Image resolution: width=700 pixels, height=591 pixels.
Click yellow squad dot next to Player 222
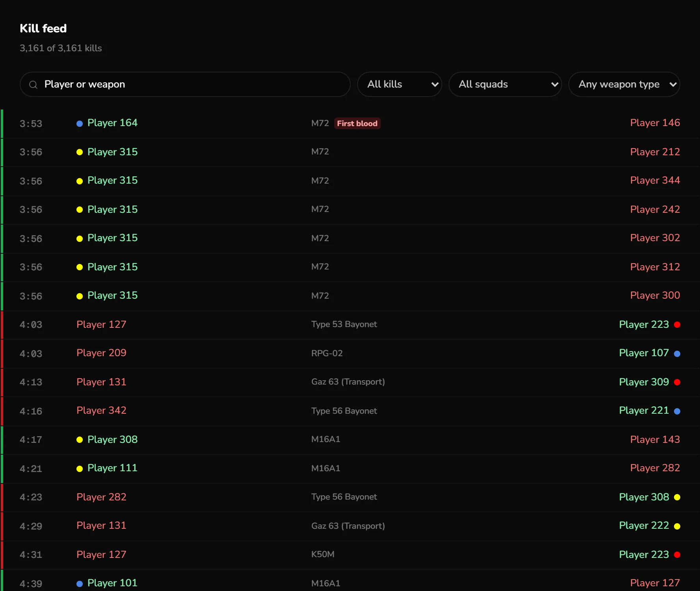point(677,526)
